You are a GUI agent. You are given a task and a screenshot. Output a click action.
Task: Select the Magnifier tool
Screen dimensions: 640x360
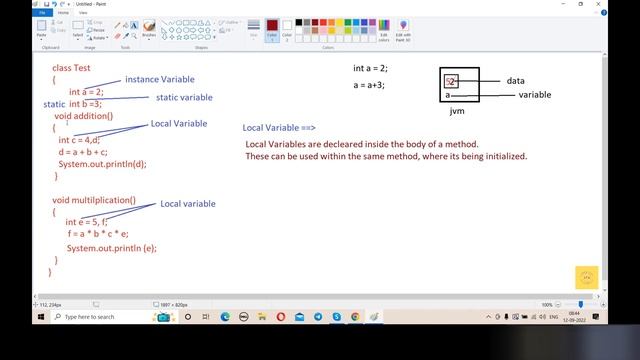point(134,36)
